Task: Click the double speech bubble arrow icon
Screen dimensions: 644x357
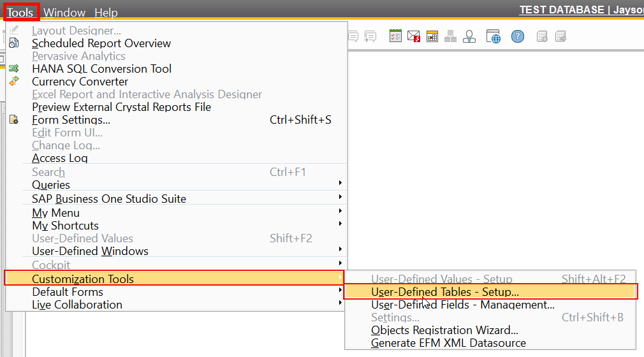Action: (x=370, y=36)
